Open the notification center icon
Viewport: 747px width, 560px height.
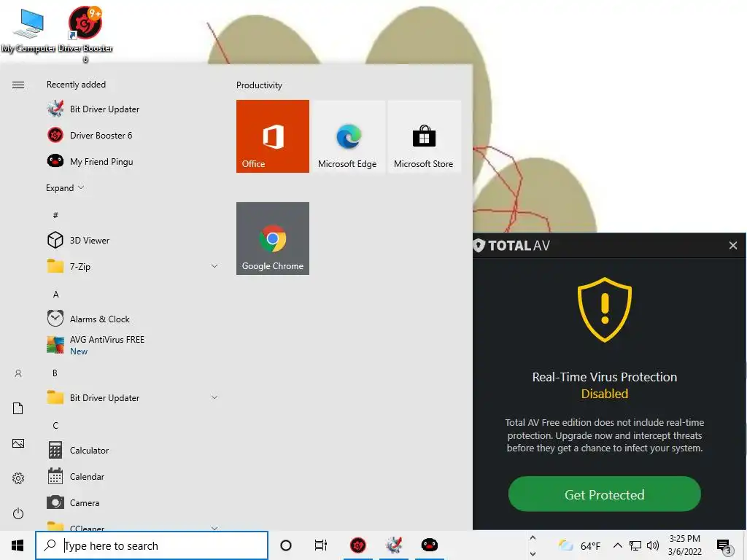tap(724, 546)
